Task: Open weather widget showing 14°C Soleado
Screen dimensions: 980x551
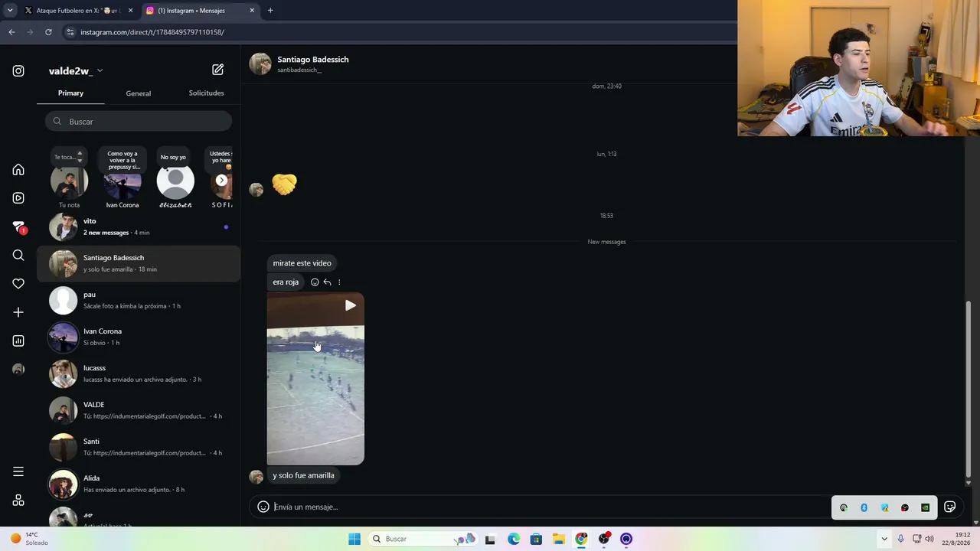Action: [29, 539]
